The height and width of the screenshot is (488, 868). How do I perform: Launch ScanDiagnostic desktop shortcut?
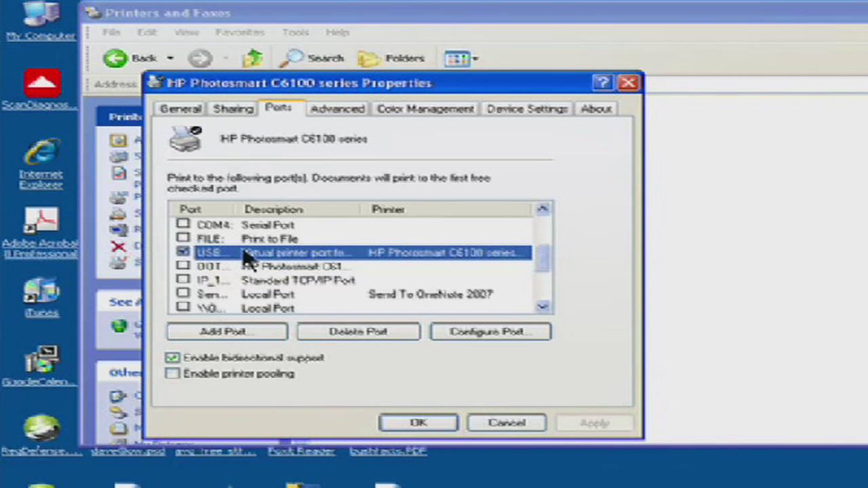[41, 88]
